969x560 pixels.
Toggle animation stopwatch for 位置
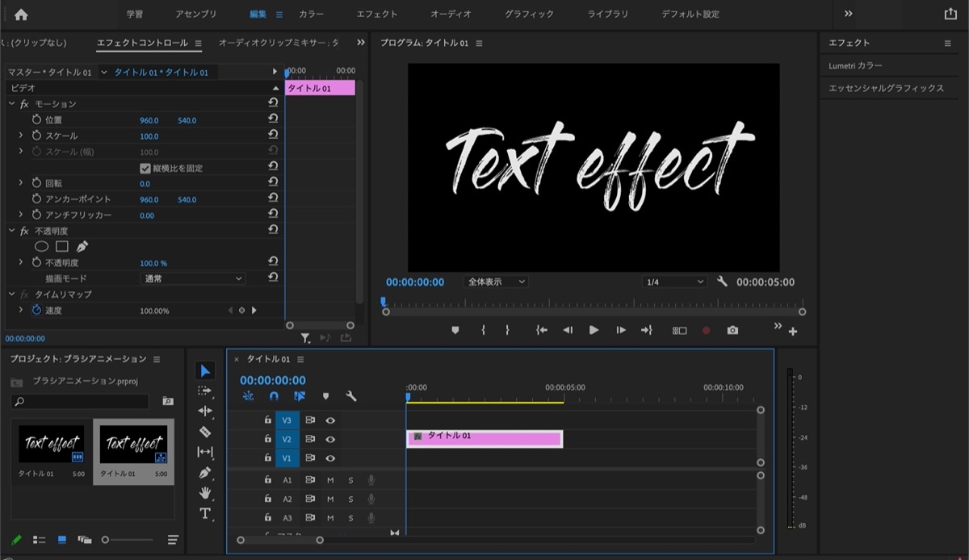click(x=36, y=119)
